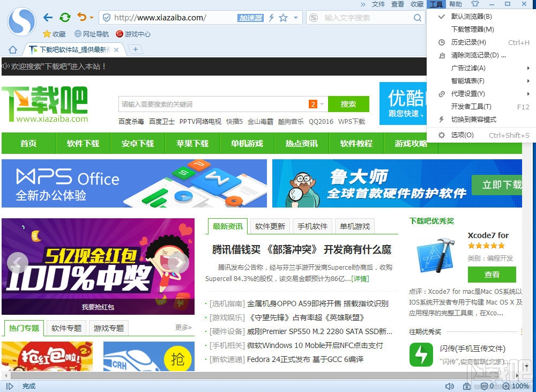Viewport: 536px width, 392px height.
Task: Click the orange undo restore icon
Action: 81,17
